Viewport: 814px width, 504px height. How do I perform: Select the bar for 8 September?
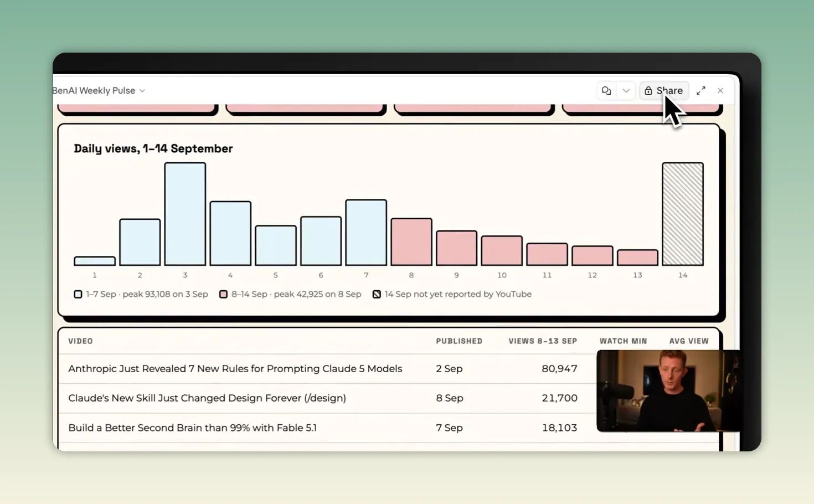411,242
